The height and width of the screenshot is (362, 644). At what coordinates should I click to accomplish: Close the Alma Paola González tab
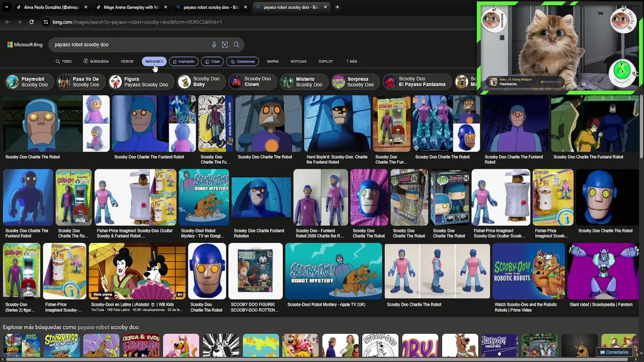[x=86, y=7]
